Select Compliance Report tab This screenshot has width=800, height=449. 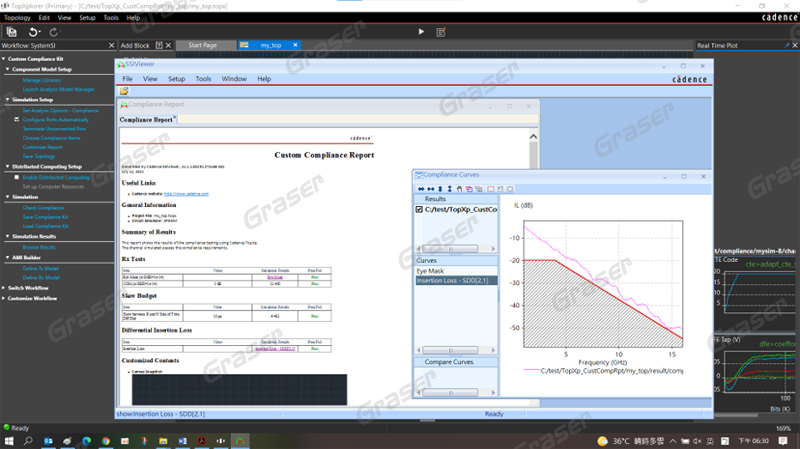[147, 119]
